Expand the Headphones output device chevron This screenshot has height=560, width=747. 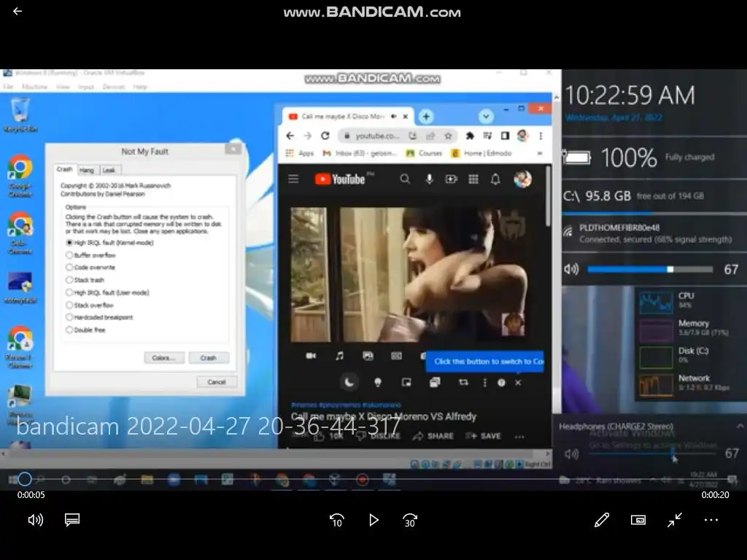pos(740,426)
